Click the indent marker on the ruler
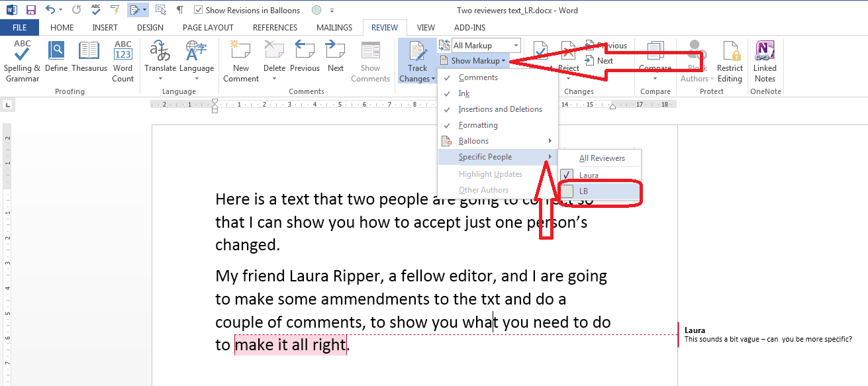 (x=215, y=105)
